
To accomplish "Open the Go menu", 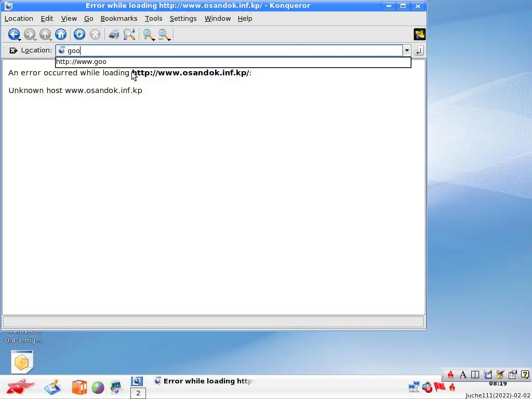I will point(88,19).
